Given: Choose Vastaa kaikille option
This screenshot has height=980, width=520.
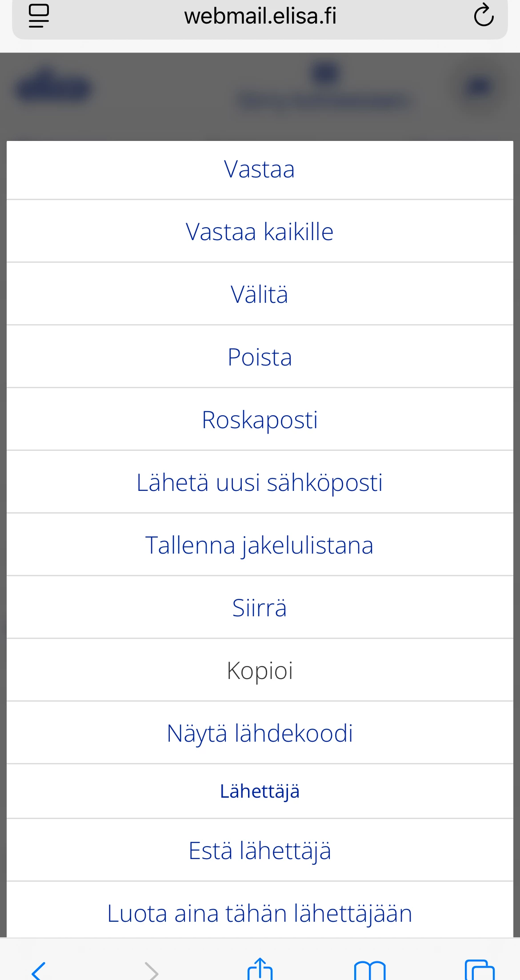Looking at the screenshot, I should [260, 232].
